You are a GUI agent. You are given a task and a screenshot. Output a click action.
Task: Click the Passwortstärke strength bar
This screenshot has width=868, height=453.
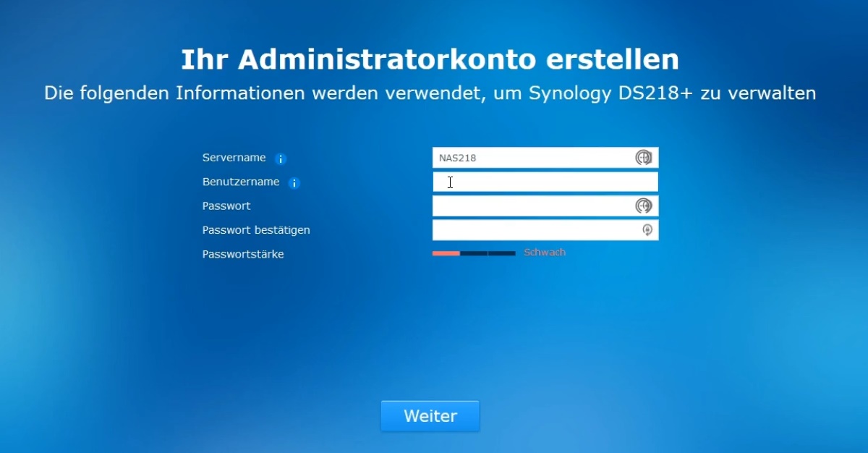[x=474, y=253]
